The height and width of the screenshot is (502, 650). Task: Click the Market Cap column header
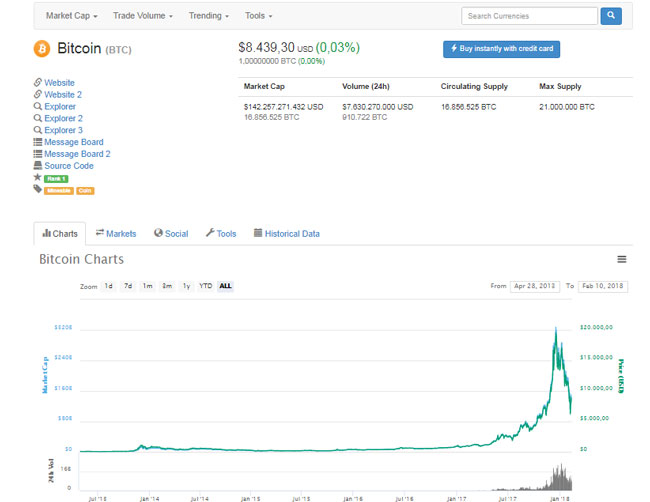pyautogui.click(x=264, y=86)
